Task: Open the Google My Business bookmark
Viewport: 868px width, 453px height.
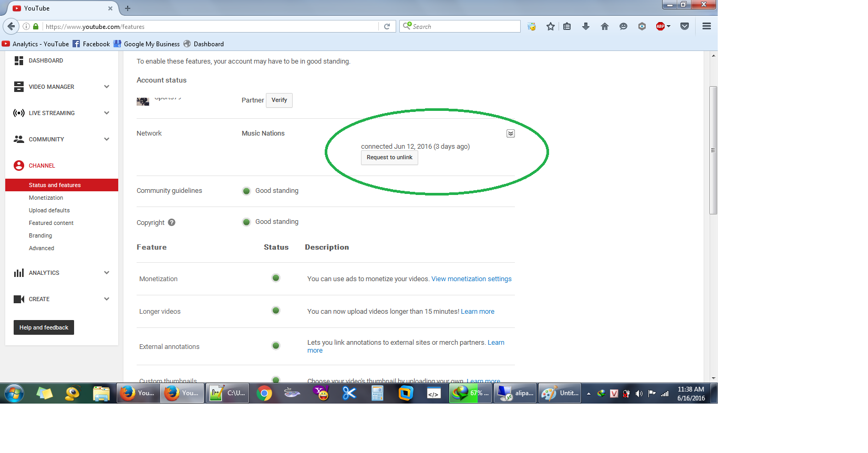Action: (147, 44)
